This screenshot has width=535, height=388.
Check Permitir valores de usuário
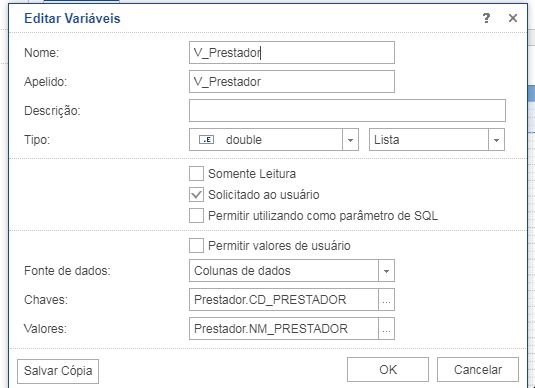[x=197, y=245]
